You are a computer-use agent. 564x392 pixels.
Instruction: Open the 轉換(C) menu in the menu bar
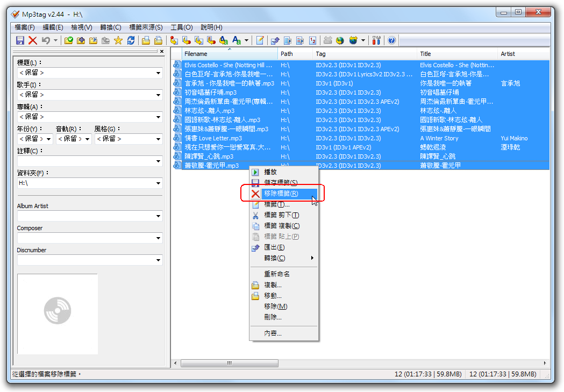coord(111,27)
